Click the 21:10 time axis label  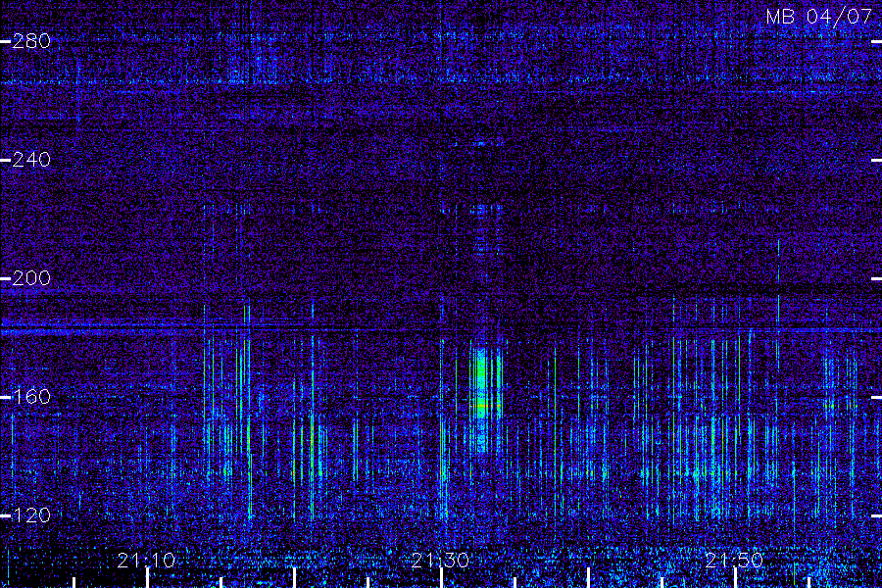[146, 561]
